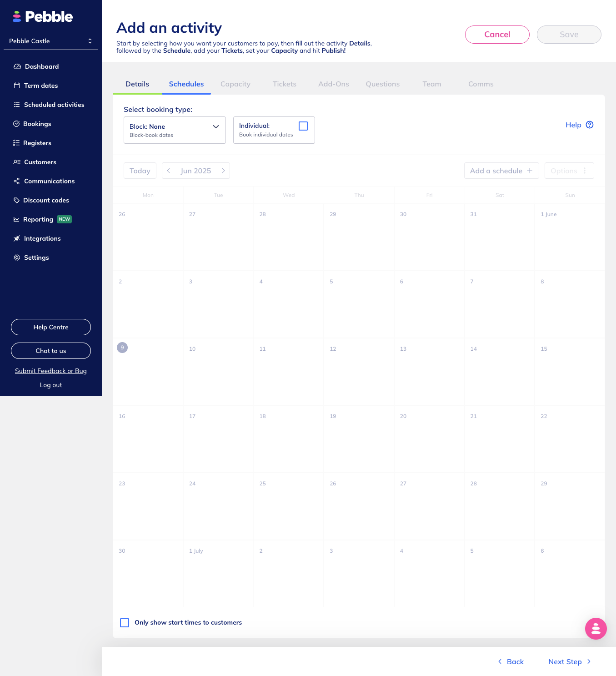This screenshot has height=676, width=616.
Task: Click the Settings gear icon
Action: click(x=17, y=257)
